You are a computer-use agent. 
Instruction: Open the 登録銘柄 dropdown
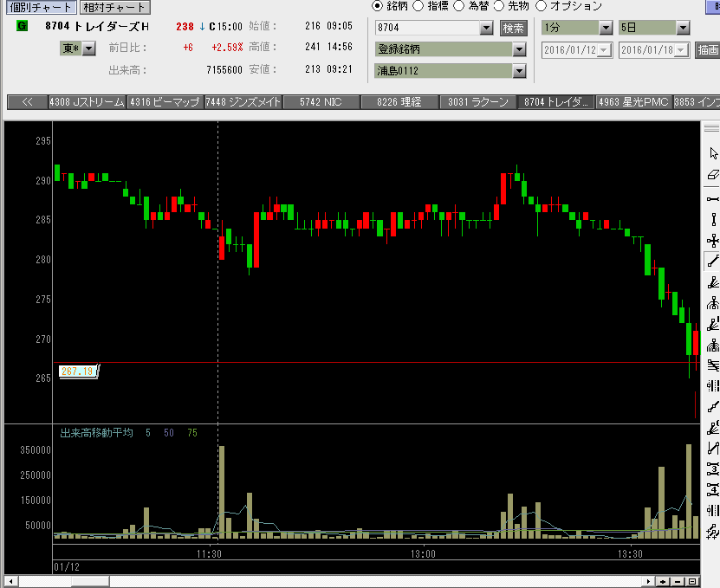[519, 49]
